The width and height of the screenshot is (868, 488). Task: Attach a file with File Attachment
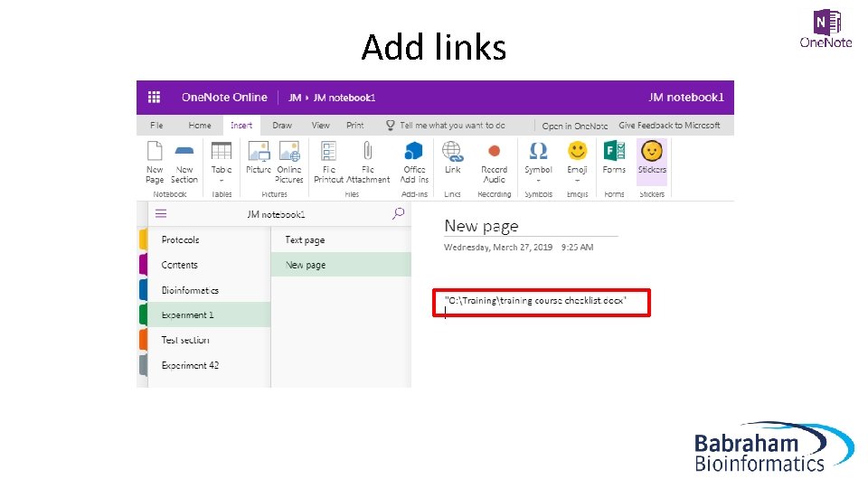tap(368, 162)
